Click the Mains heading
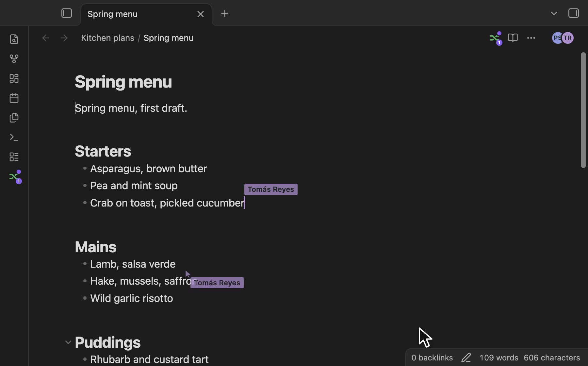The height and width of the screenshot is (366, 588). point(95,247)
